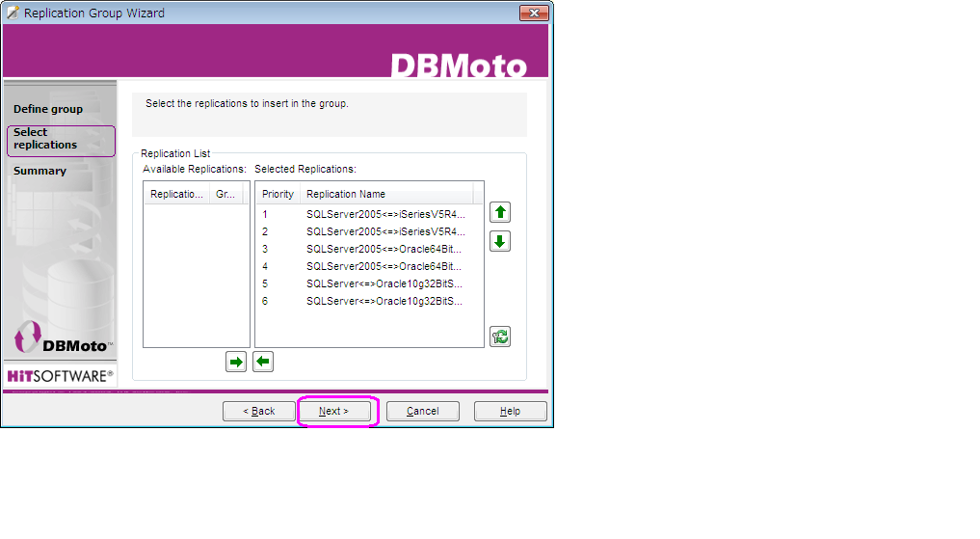Click the Next button

click(x=333, y=411)
